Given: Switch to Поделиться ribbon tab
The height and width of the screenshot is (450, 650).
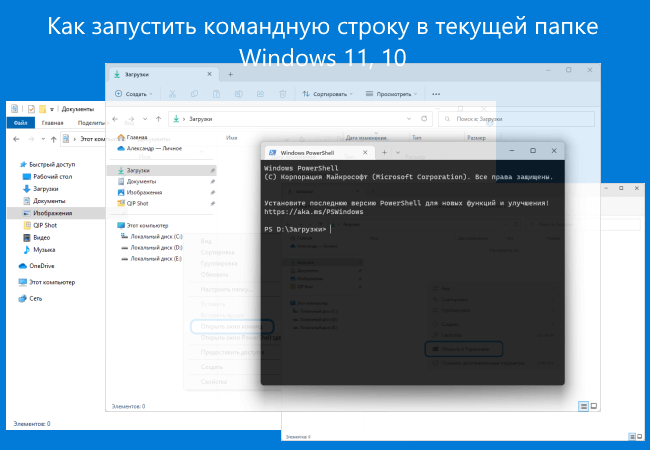Looking at the screenshot, I should click(91, 123).
